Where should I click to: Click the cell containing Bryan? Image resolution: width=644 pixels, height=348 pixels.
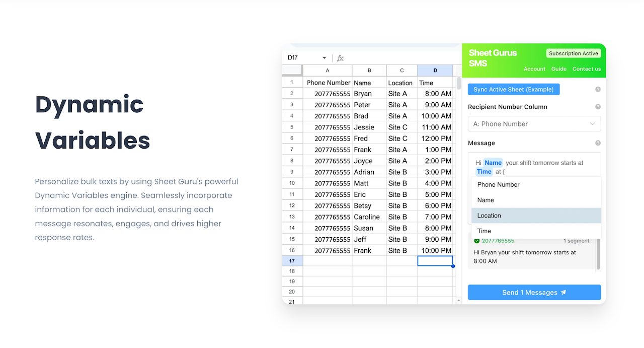point(369,94)
